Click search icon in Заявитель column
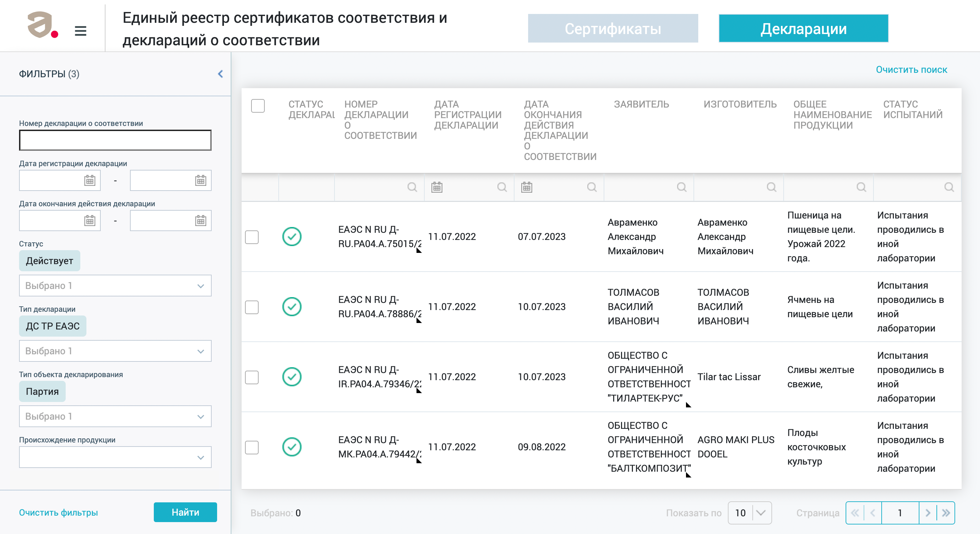Viewport: 980px width, 534px height. point(681,187)
